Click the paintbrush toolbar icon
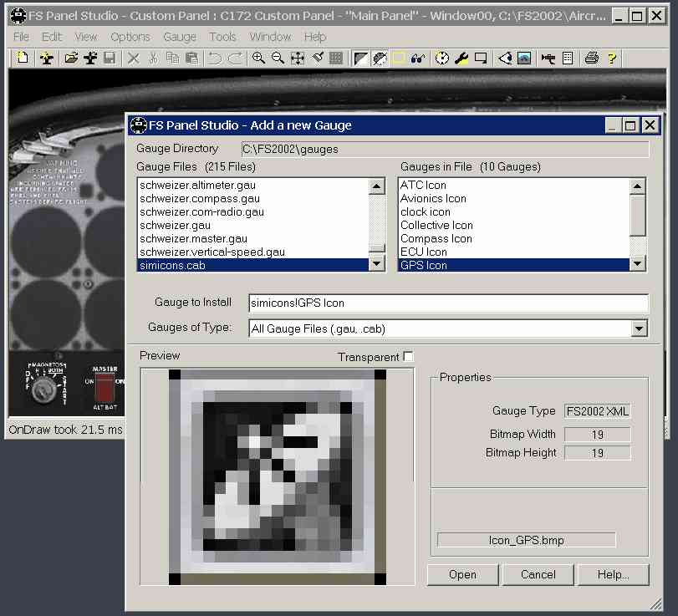Viewport: 678px width, 616px height. pos(317,58)
